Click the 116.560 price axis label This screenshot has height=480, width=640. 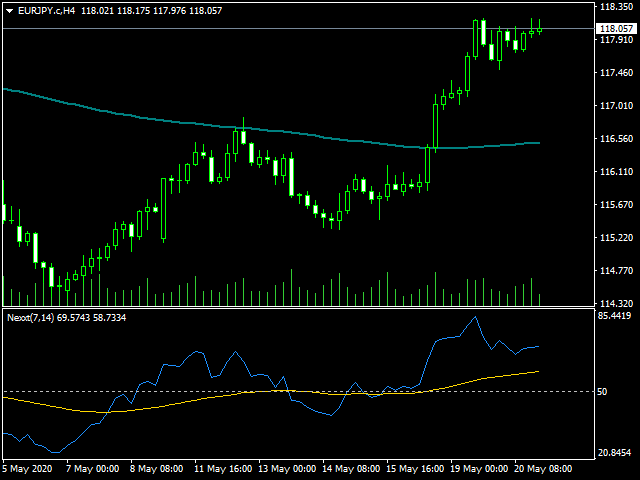pyautogui.click(x=616, y=139)
